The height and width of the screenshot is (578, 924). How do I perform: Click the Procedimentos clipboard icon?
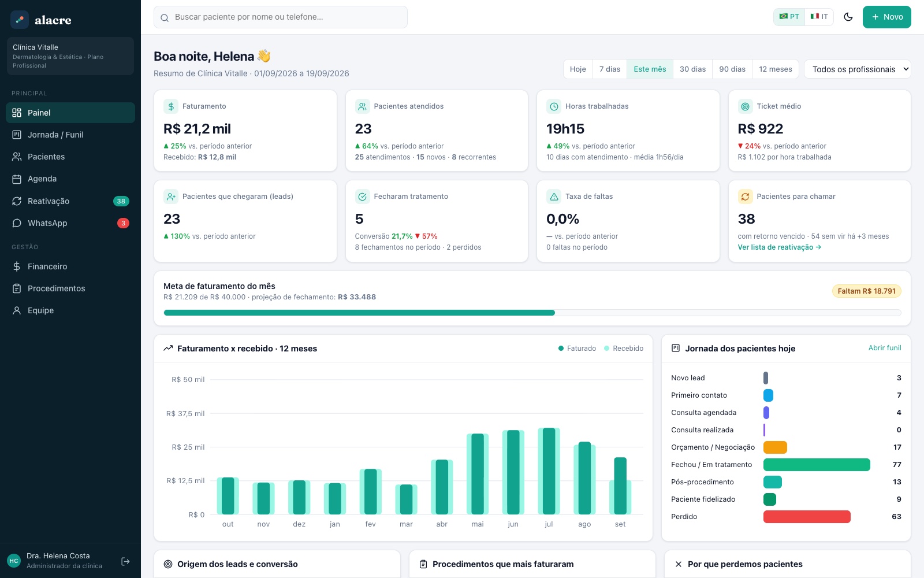tap(17, 288)
